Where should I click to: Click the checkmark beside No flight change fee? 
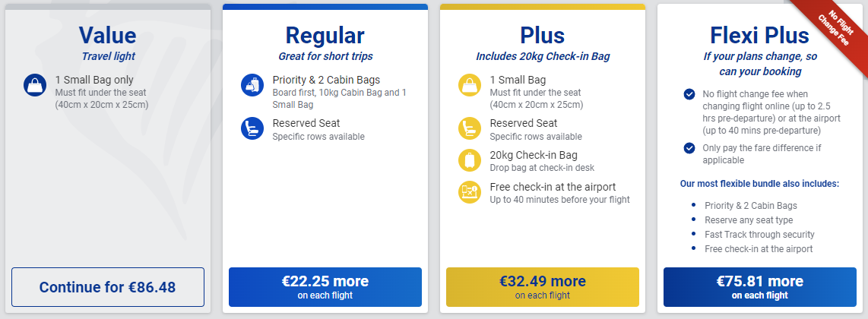coord(689,94)
